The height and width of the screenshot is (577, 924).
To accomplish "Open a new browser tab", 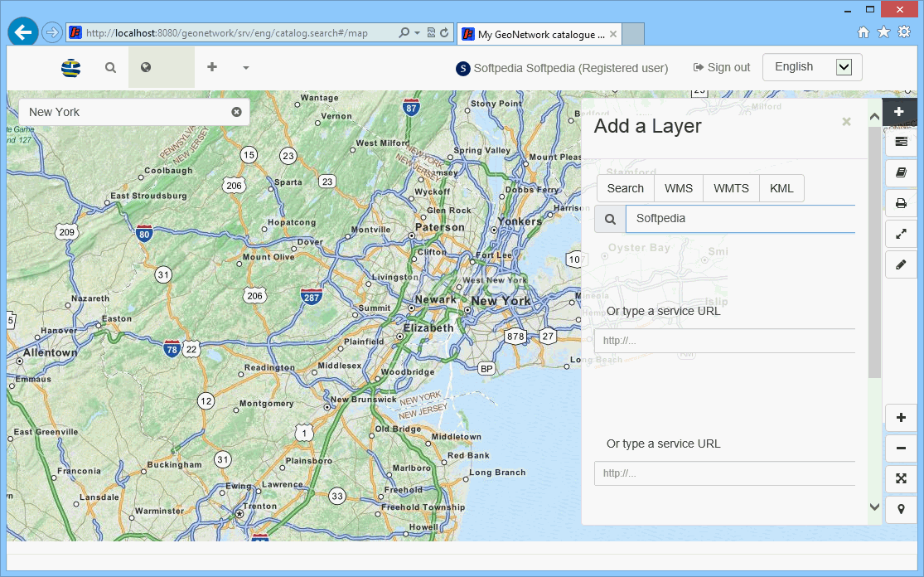I will pos(633,34).
